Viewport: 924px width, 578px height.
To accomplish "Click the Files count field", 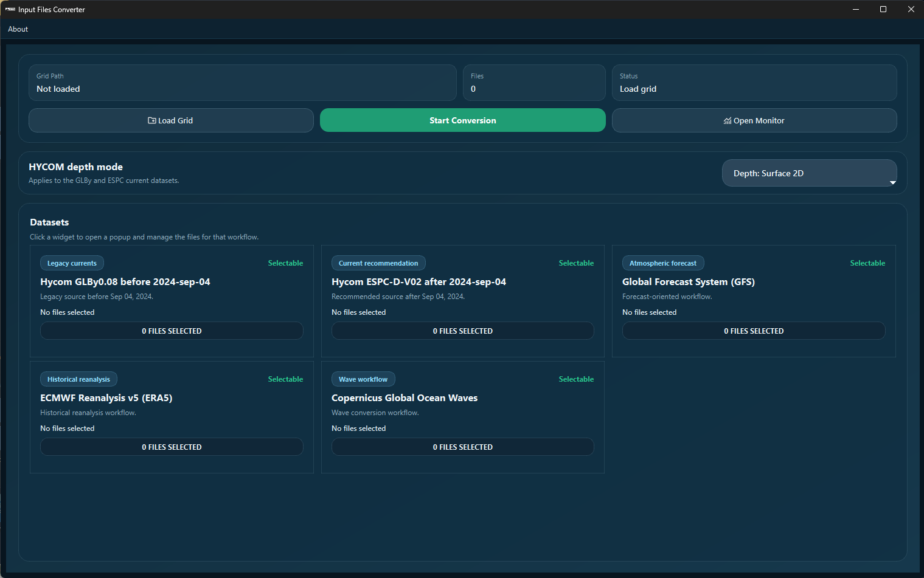I will pos(534,83).
